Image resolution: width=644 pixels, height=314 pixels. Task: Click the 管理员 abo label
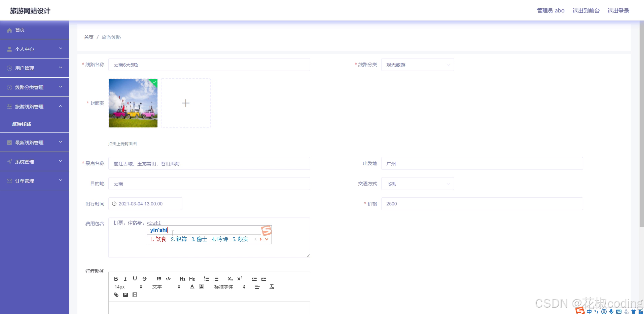pos(550,10)
